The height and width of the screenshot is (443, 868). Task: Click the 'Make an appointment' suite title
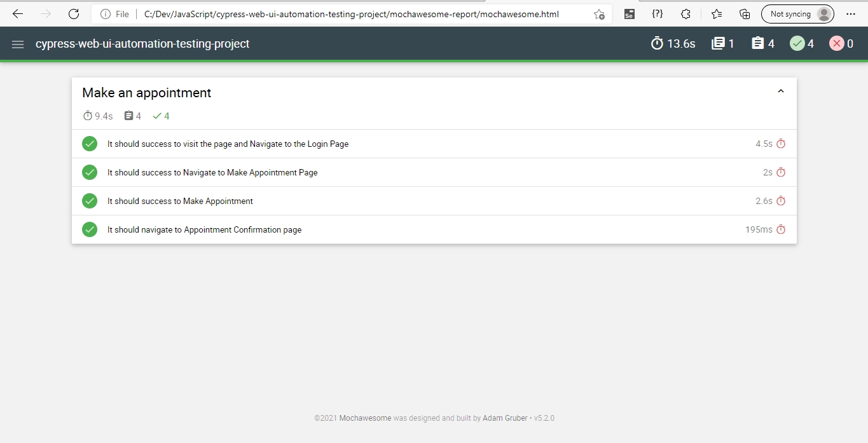[147, 93]
